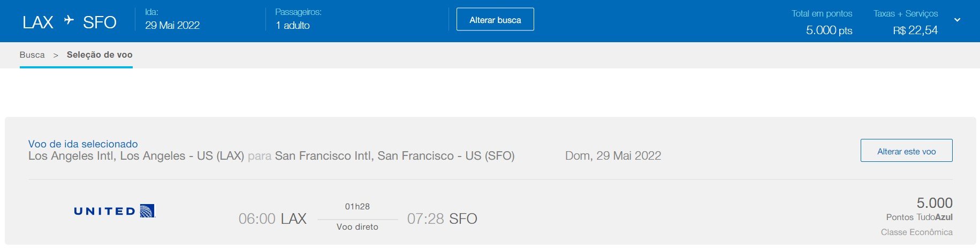The image size is (980, 250).
Task: Expand the price summary chevron in header
Action: tap(957, 20)
